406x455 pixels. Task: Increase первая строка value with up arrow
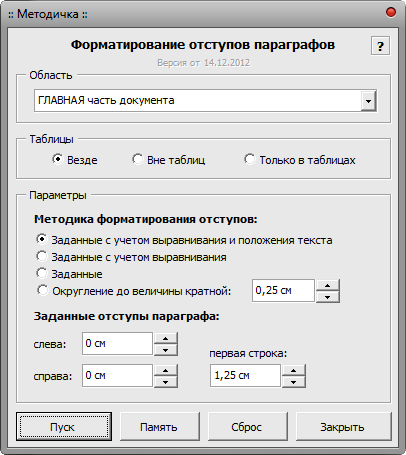point(294,370)
